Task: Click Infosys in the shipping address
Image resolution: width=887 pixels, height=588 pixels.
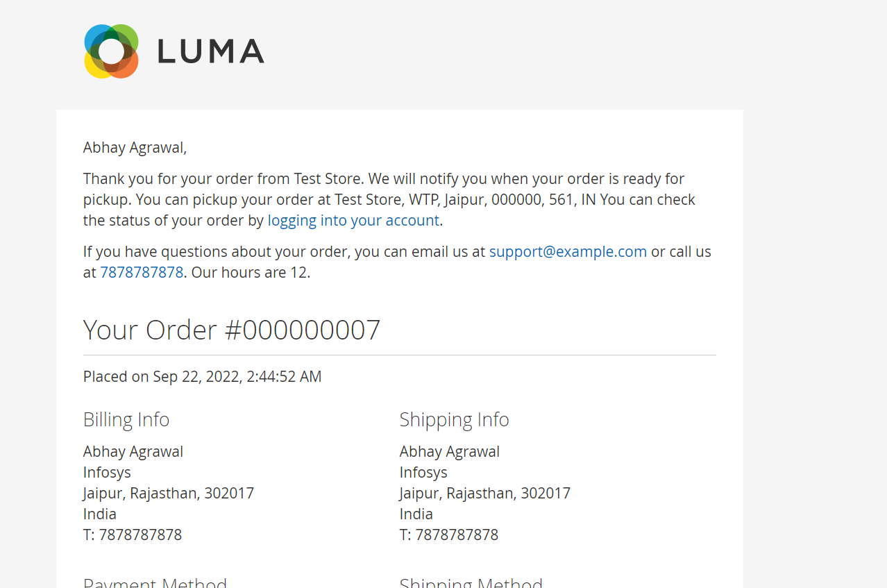Action: point(423,472)
